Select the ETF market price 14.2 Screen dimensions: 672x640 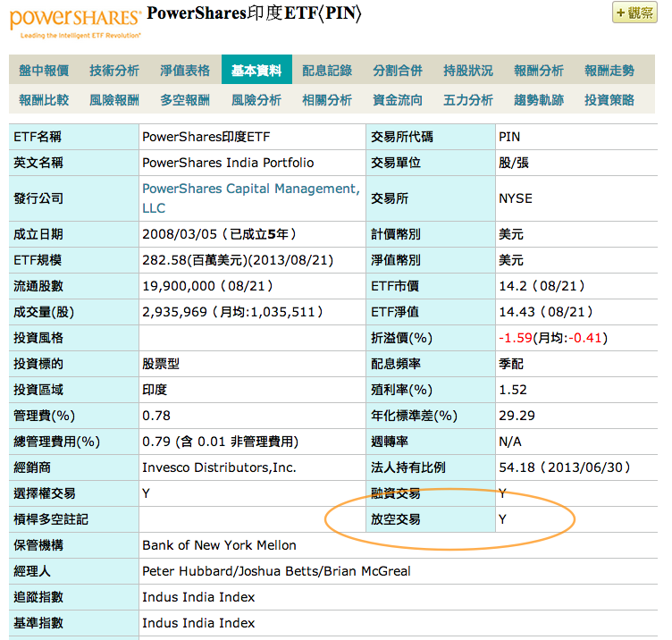coord(513,286)
